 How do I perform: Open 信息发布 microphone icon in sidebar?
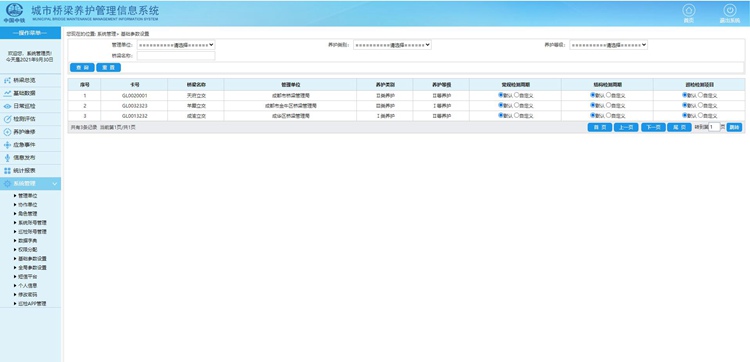[7, 158]
